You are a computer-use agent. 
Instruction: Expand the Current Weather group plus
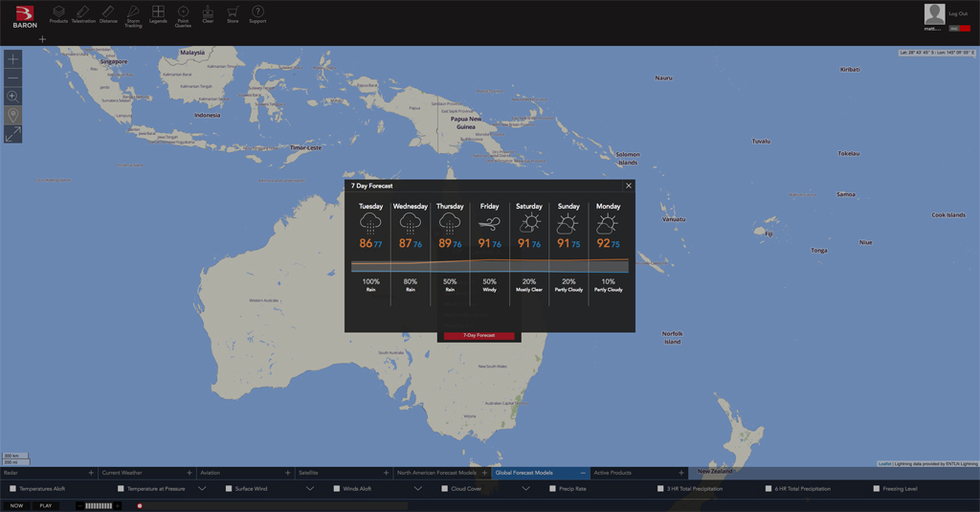(x=189, y=473)
